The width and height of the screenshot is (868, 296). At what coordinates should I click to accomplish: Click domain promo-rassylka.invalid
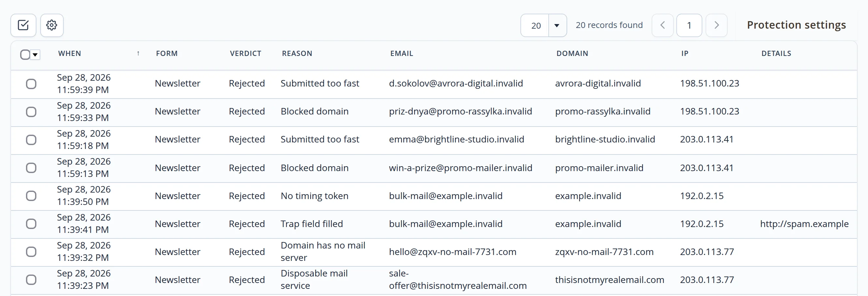tap(603, 111)
